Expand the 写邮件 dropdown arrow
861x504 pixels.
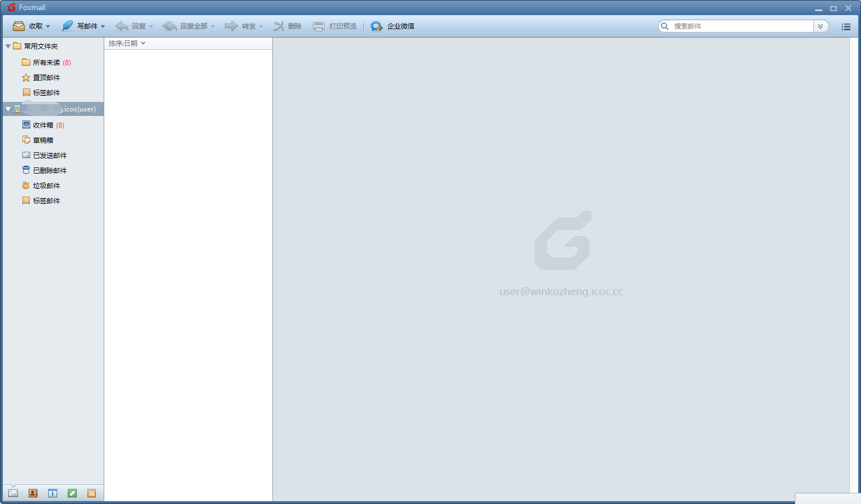coord(103,27)
